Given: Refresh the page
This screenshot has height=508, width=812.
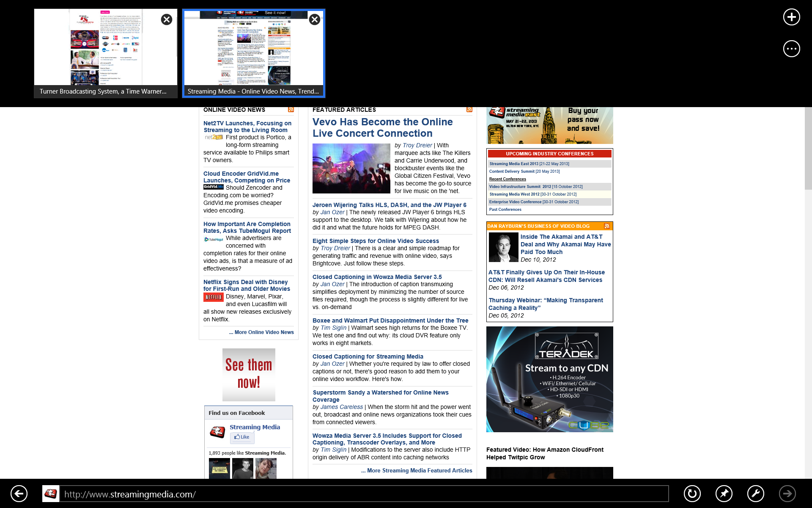Looking at the screenshot, I should click(x=692, y=494).
